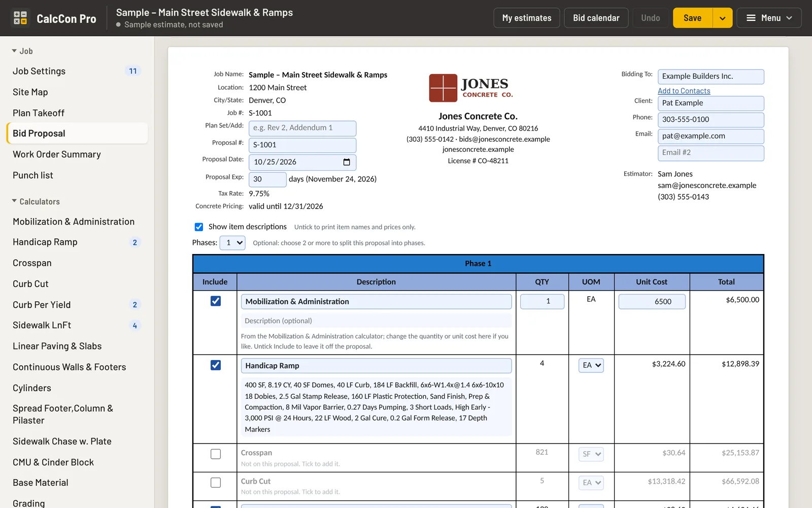Screen dimensions: 812x508
Task: Select Work Order Summary
Action: pyautogui.click(x=77, y=154)
